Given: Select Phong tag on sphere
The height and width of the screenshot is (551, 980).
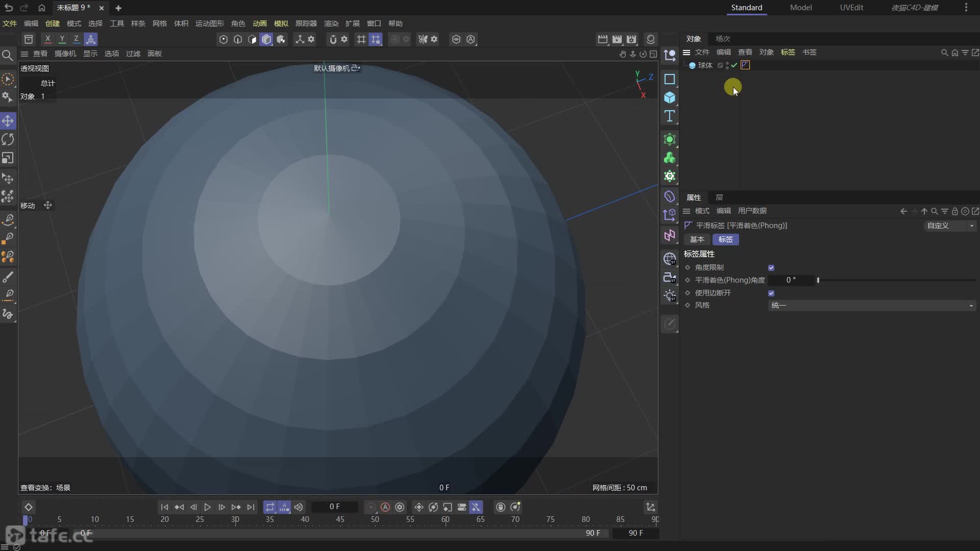Looking at the screenshot, I should click(x=745, y=65).
